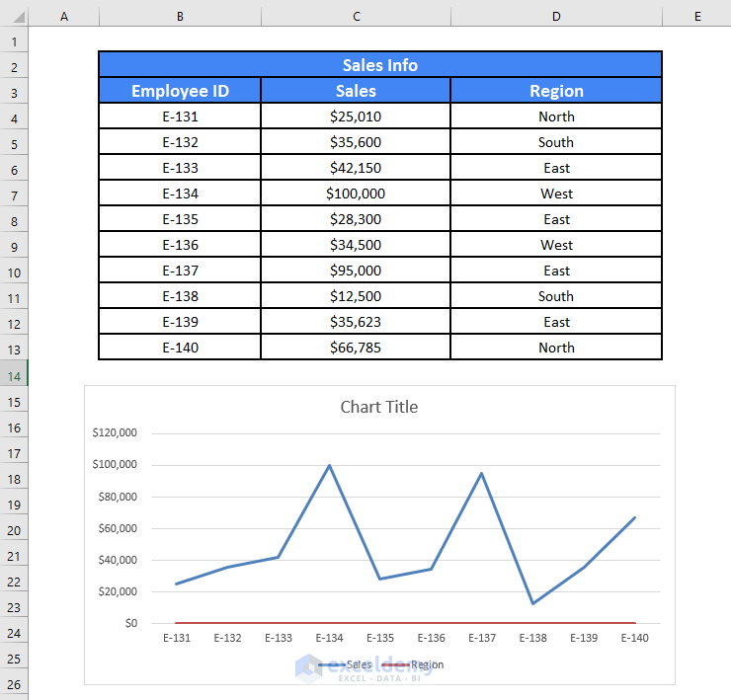Click the red Region line series
Image resolution: width=731 pixels, height=700 pixels.
point(406,623)
